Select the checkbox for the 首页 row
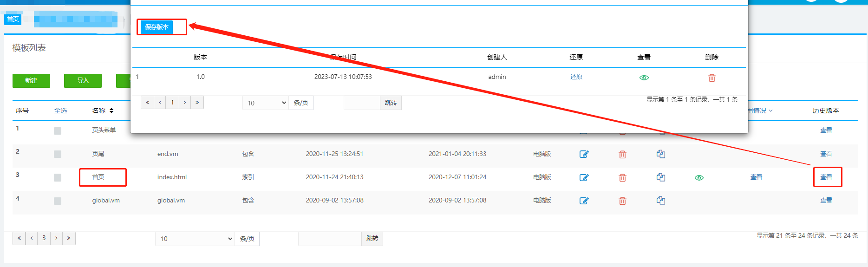The width and height of the screenshot is (868, 267). pos(58,177)
